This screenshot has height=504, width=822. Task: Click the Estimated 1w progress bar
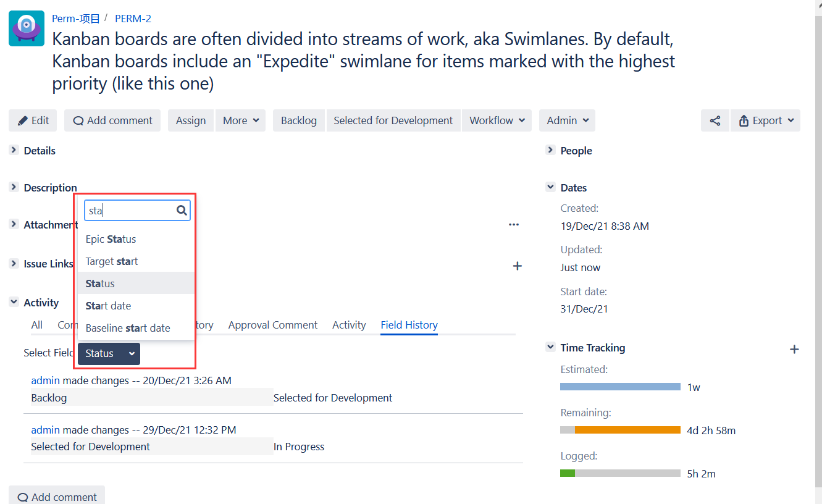tap(620, 387)
